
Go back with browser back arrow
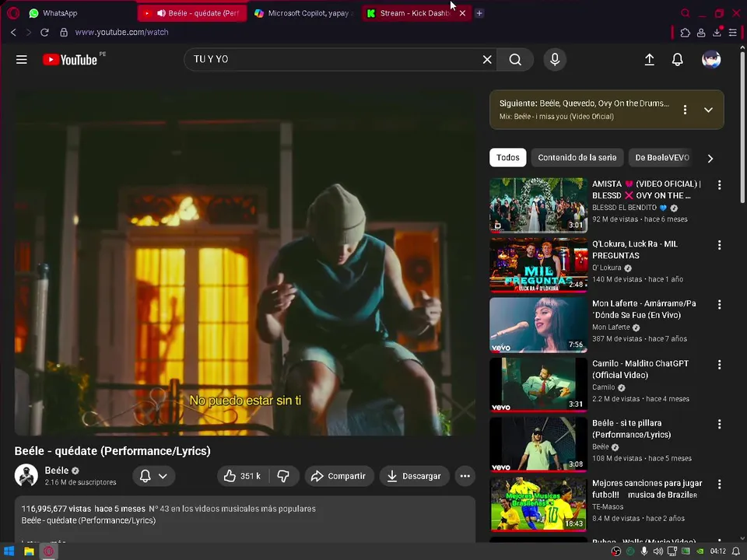click(x=13, y=33)
